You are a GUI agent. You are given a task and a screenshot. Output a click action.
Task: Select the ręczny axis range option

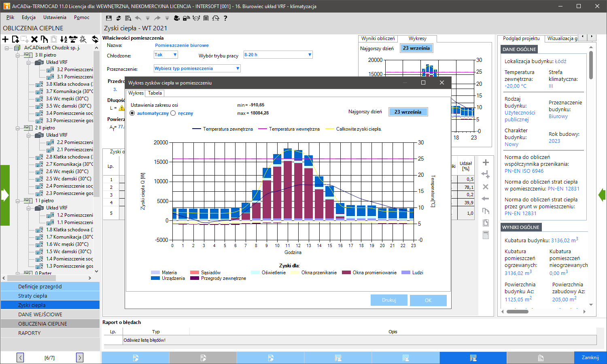[x=173, y=113]
